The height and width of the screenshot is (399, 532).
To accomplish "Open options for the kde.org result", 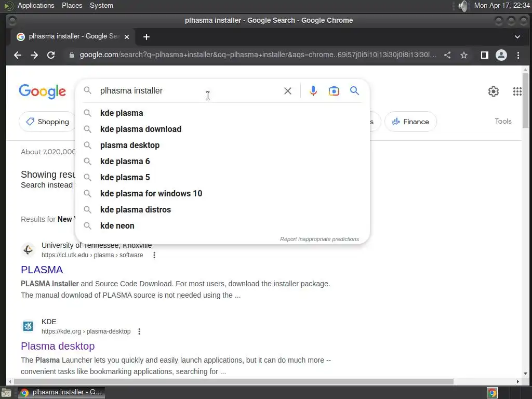I will 139,331.
